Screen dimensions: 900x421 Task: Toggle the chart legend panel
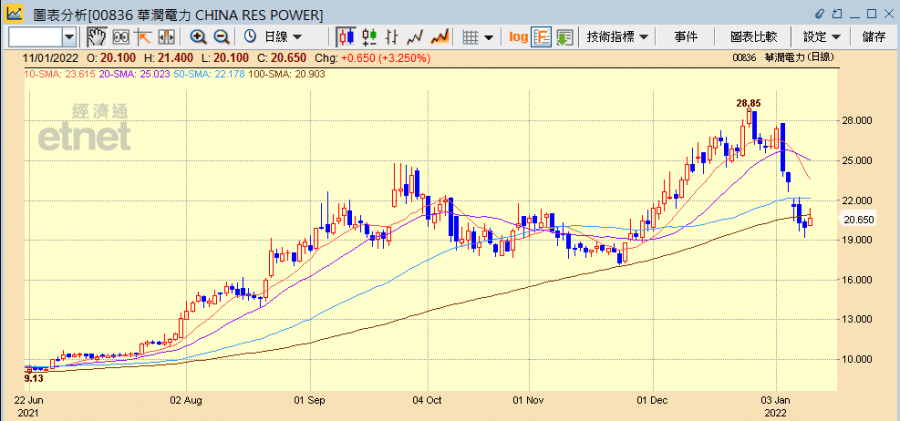(541, 37)
